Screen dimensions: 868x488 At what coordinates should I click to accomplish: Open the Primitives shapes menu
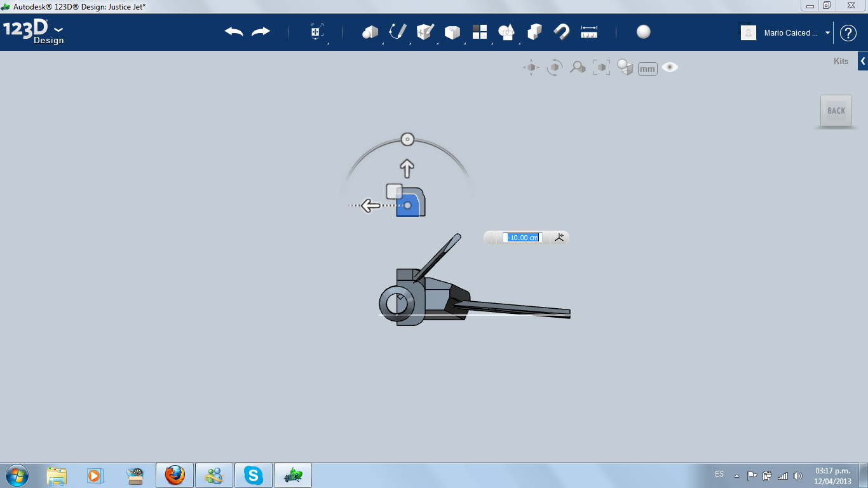click(x=370, y=32)
